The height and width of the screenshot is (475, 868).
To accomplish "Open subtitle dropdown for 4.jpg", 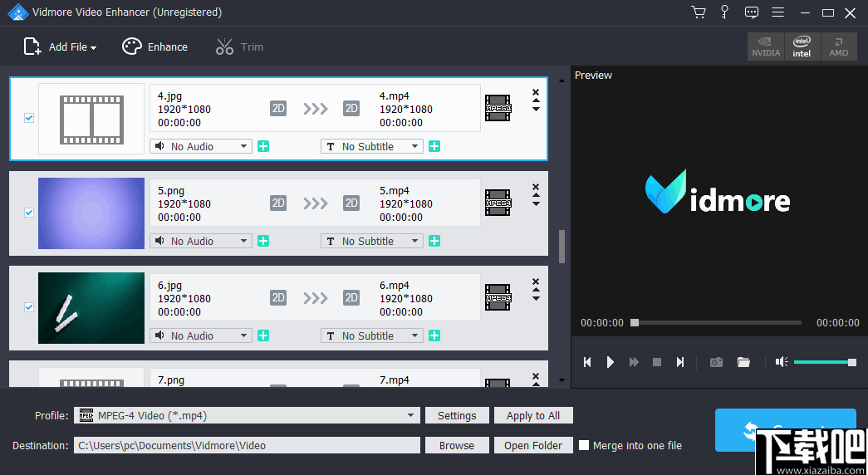I will 372,146.
